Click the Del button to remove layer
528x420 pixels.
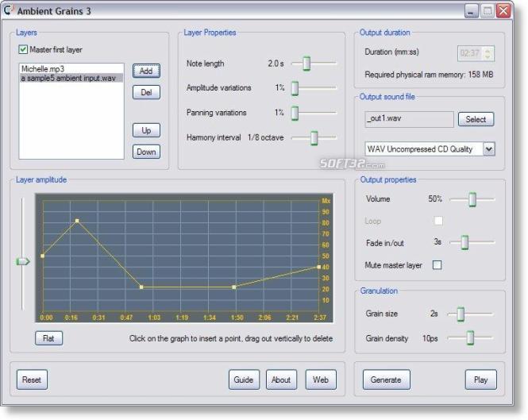[x=146, y=92]
